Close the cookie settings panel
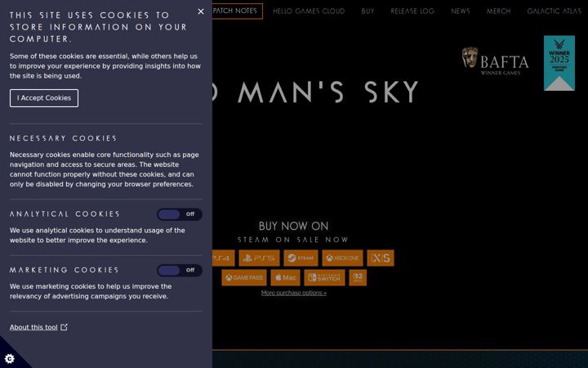Image resolution: width=588 pixels, height=368 pixels. 201,11
